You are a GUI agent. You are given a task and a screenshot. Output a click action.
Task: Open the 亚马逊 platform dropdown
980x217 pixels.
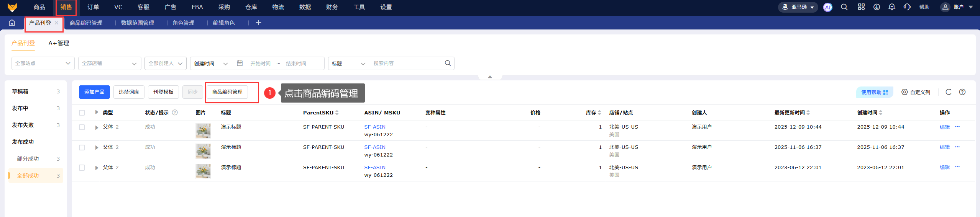pyautogui.click(x=798, y=7)
